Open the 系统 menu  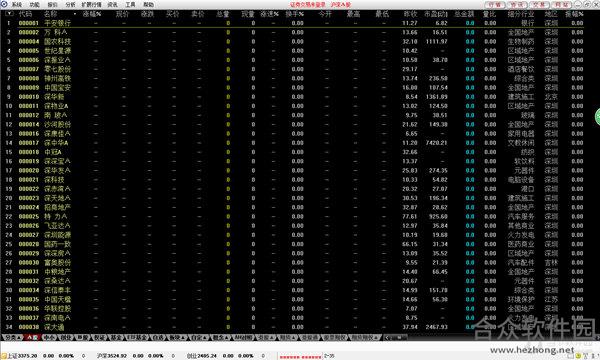click(x=16, y=5)
